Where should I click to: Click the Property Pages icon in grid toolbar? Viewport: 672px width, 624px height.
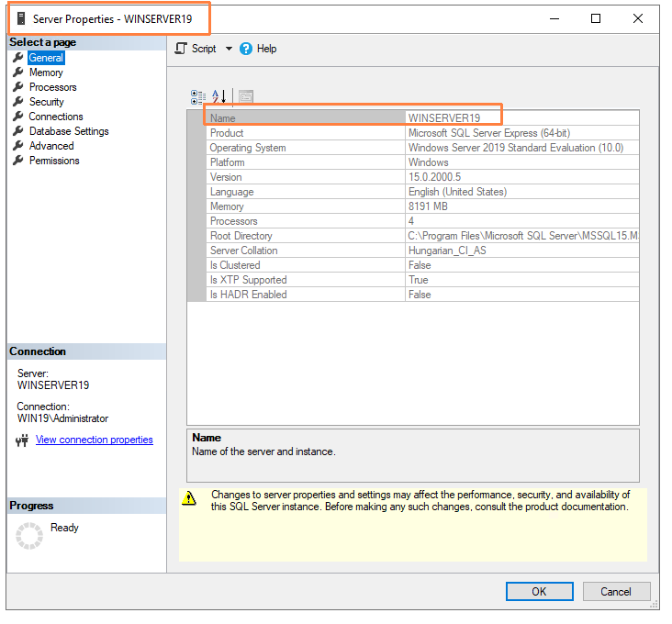(245, 96)
